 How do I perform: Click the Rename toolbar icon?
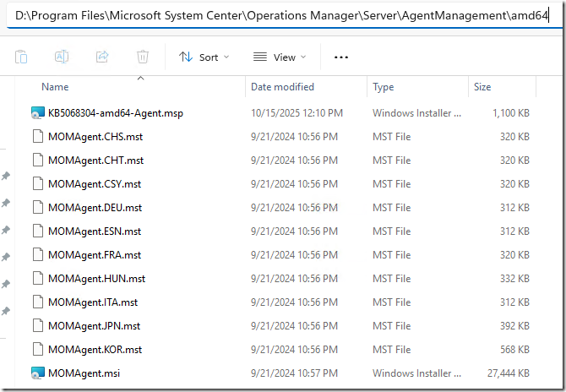pos(62,57)
